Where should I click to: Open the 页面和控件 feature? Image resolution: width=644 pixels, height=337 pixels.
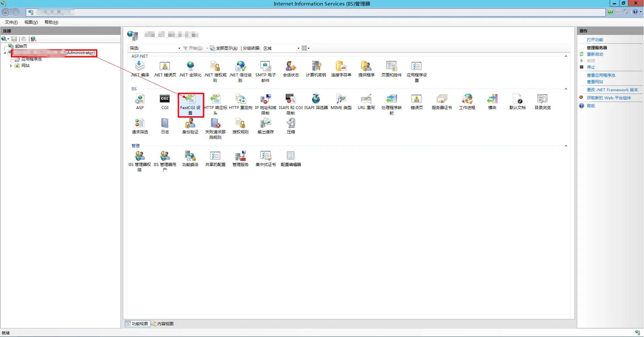pos(392,69)
